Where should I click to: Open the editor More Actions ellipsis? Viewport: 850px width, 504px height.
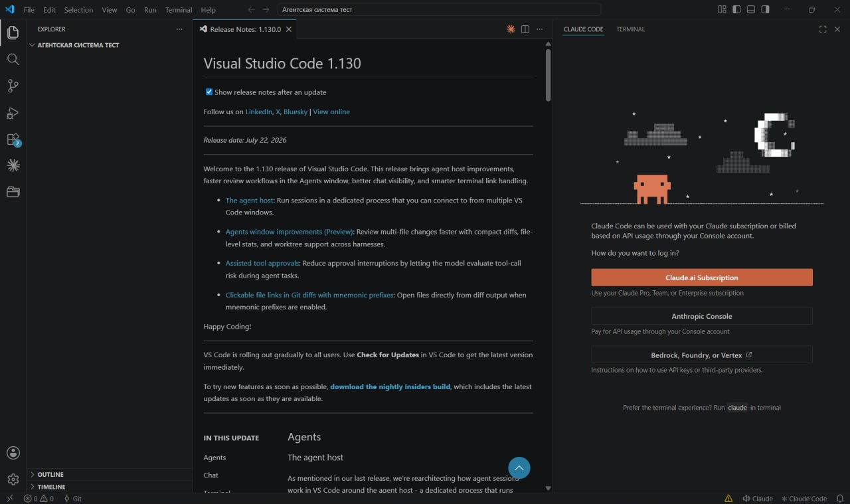pyautogui.click(x=540, y=29)
